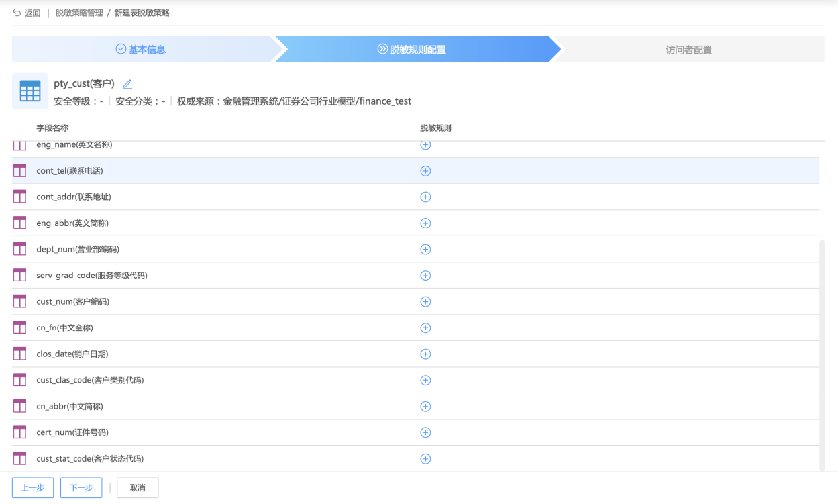Click column icon of clos_date(销户日期) row
This screenshot has height=504, width=838.
[20, 354]
